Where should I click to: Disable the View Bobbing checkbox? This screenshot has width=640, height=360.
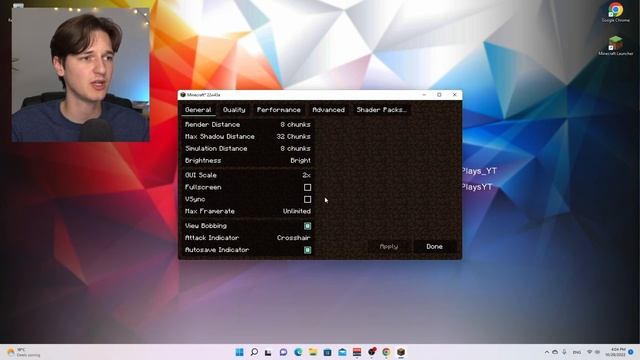click(307, 226)
